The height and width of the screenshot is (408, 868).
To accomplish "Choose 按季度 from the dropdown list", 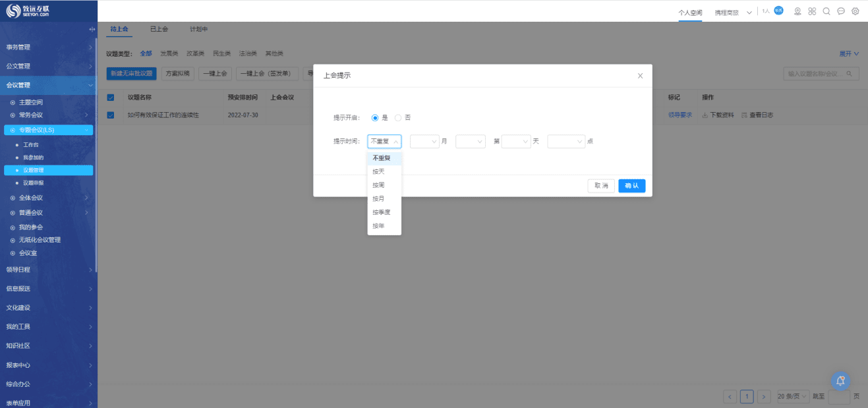I will pyautogui.click(x=384, y=212).
